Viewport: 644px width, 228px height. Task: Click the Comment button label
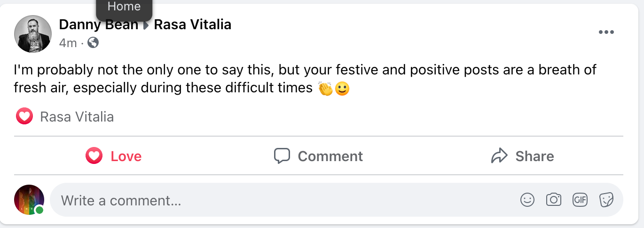coord(330,156)
